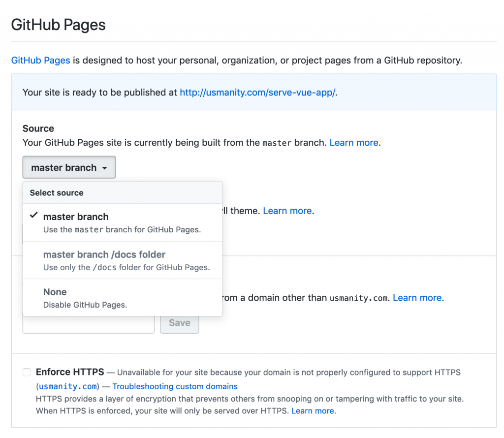Click the Save button for custom domain
Screen dimensions: 504x438
pos(180,323)
